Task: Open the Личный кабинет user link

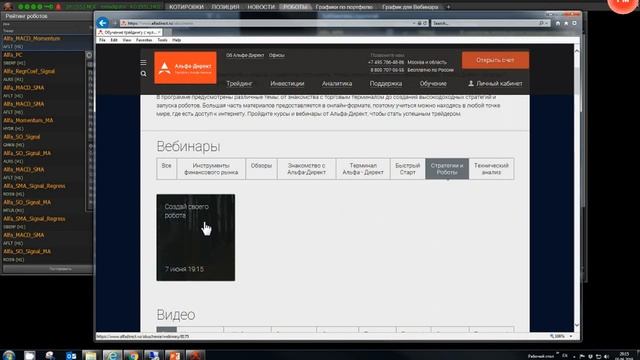Action: pos(495,83)
